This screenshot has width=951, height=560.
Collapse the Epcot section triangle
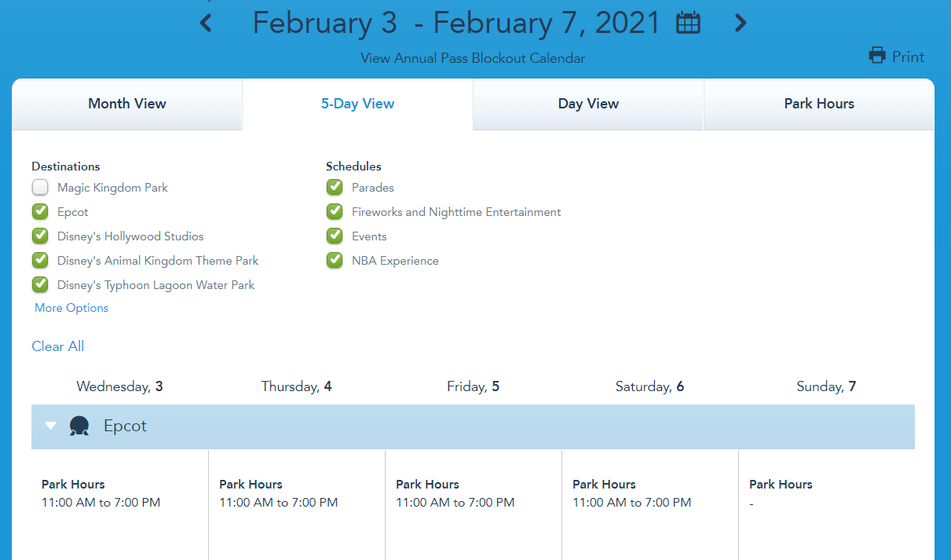pos(51,426)
